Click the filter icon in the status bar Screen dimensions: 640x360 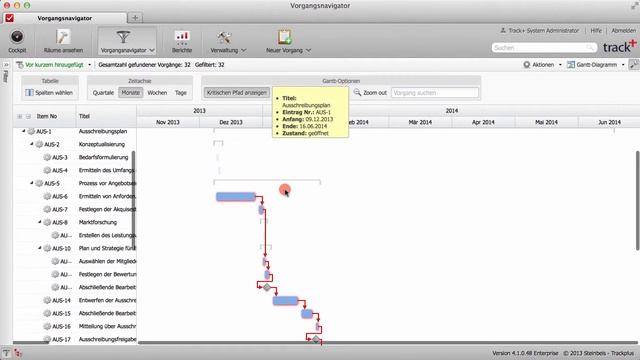click(6, 353)
